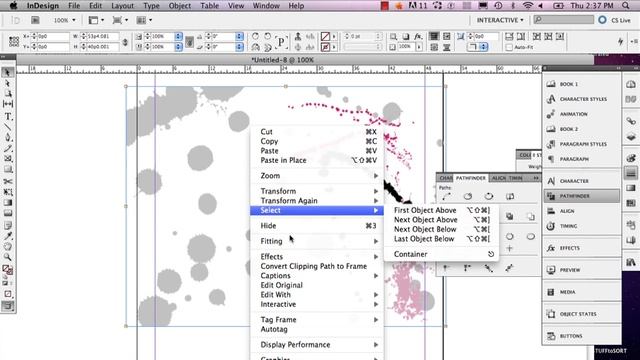Choose Edit Original
This screenshot has width=640, height=360.
[317, 285]
